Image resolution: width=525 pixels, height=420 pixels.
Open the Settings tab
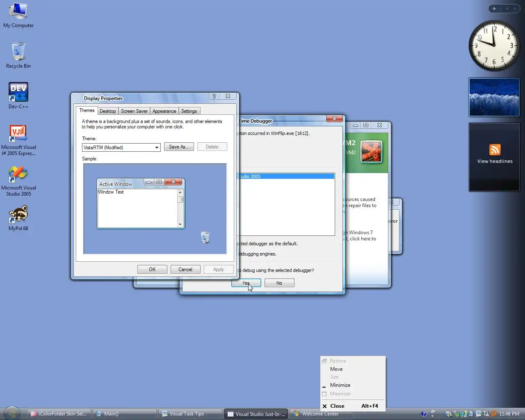pos(189,111)
